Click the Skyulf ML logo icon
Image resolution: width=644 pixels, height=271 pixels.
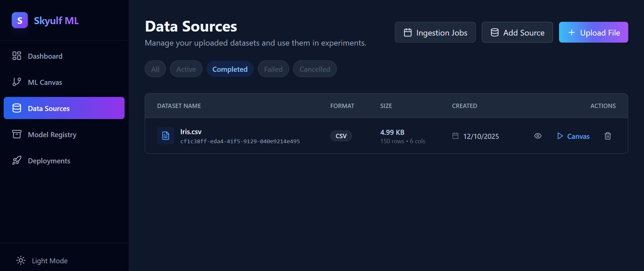(20, 20)
